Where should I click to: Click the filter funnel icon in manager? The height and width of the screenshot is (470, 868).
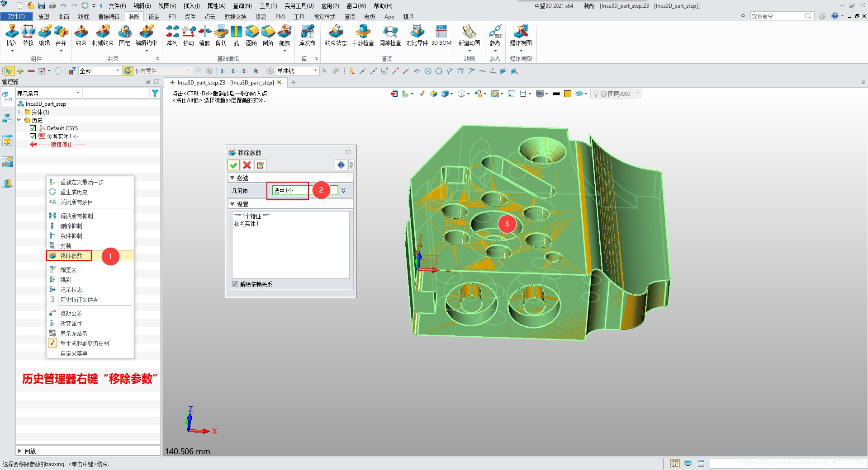[x=155, y=93]
